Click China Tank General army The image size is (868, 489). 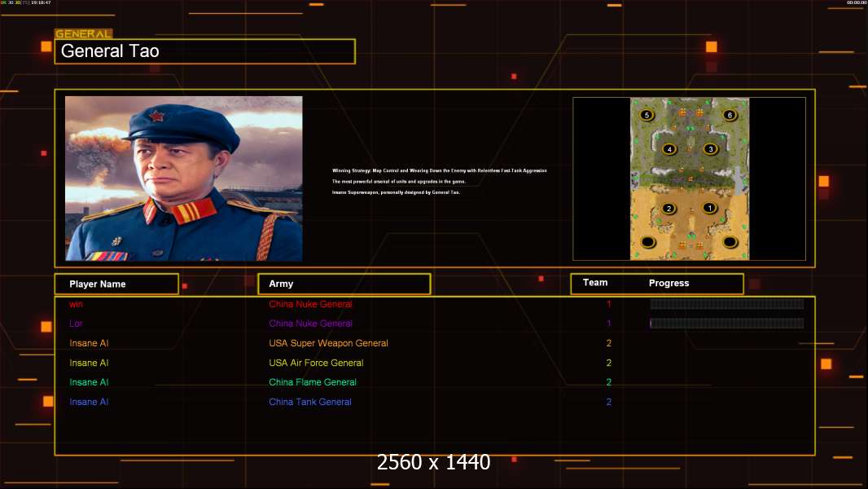click(310, 402)
